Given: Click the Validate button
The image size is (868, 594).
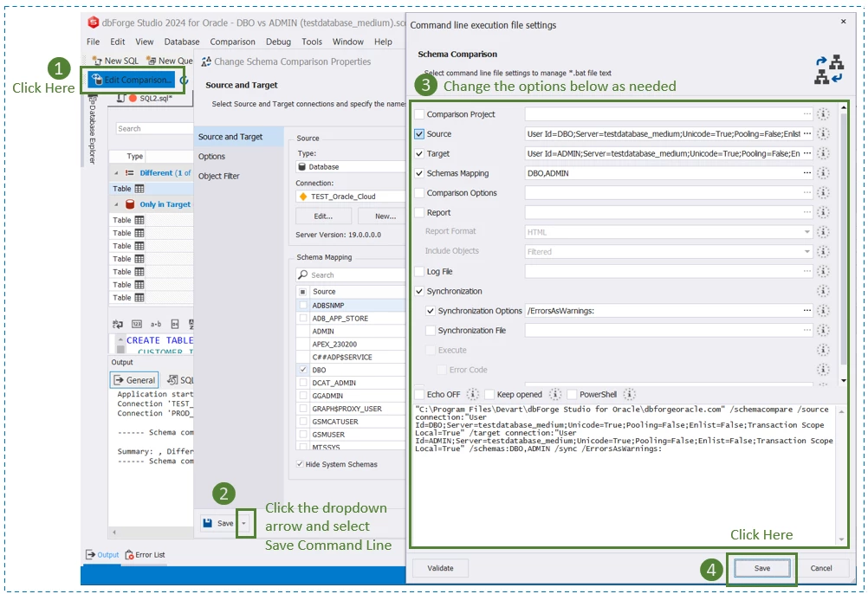Looking at the screenshot, I should pyautogui.click(x=441, y=568).
